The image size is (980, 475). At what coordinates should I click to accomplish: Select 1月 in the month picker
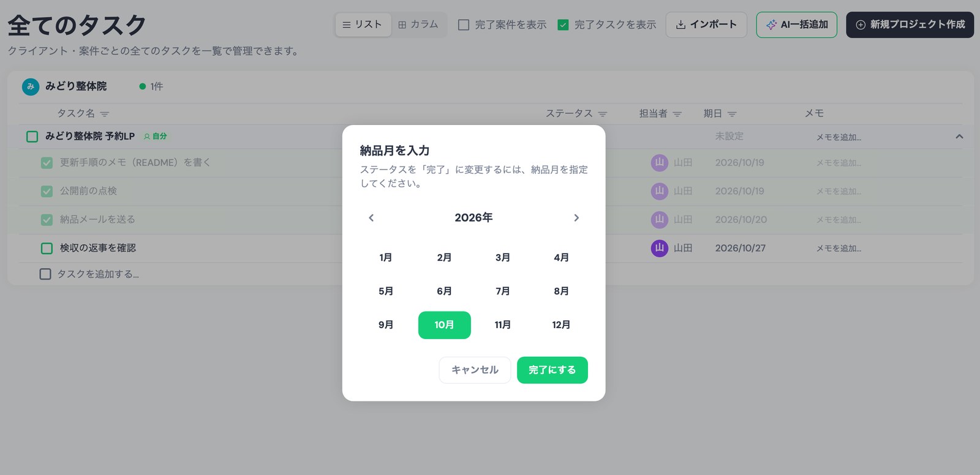tap(386, 258)
